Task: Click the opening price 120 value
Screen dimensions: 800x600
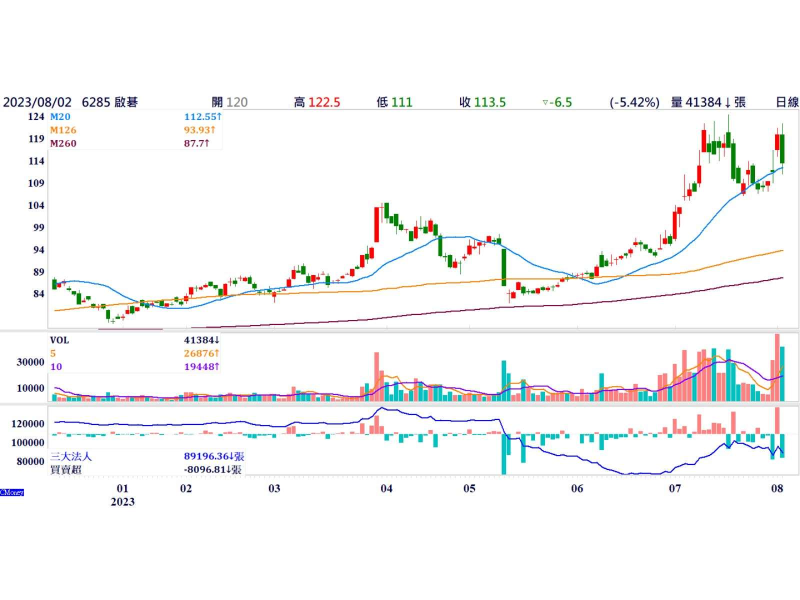Action: pyautogui.click(x=237, y=102)
